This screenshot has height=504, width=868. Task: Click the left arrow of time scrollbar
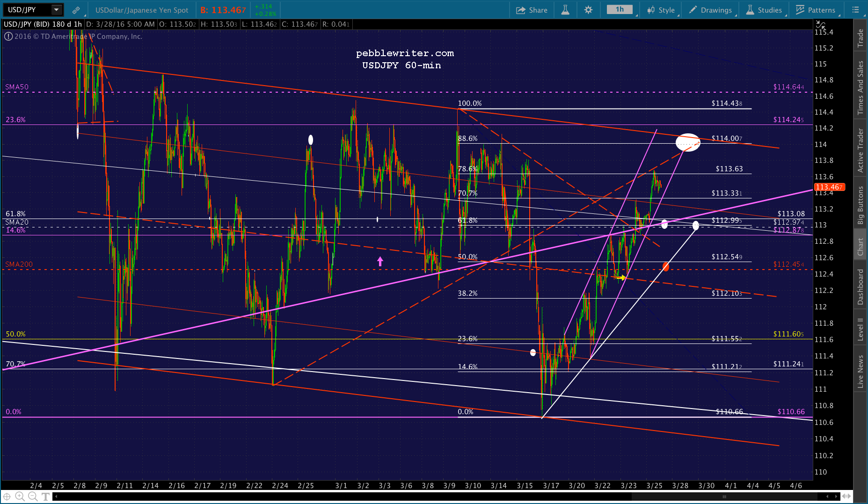(x=57, y=497)
